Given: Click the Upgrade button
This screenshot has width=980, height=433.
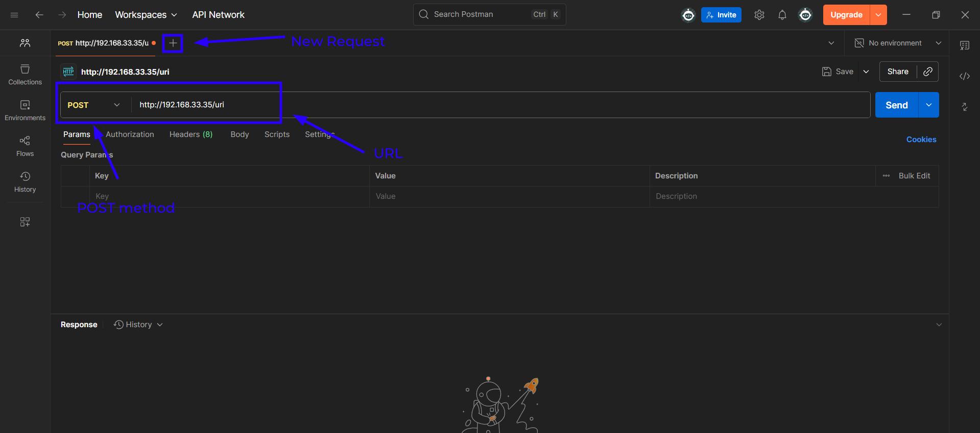Looking at the screenshot, I should 846,15.
